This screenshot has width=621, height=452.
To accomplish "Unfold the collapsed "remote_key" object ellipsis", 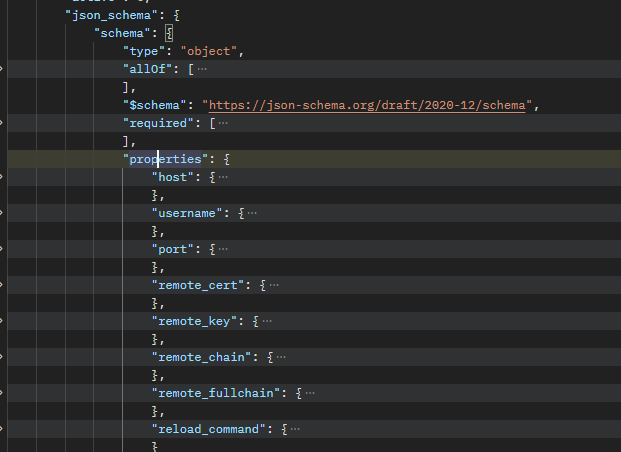I will tap(267, 321).
